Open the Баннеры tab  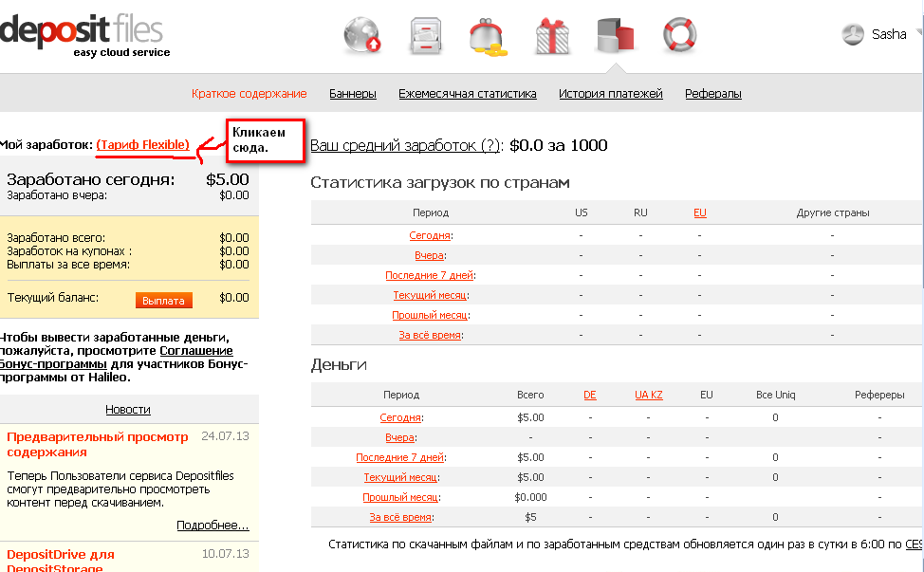coord(352,94)
